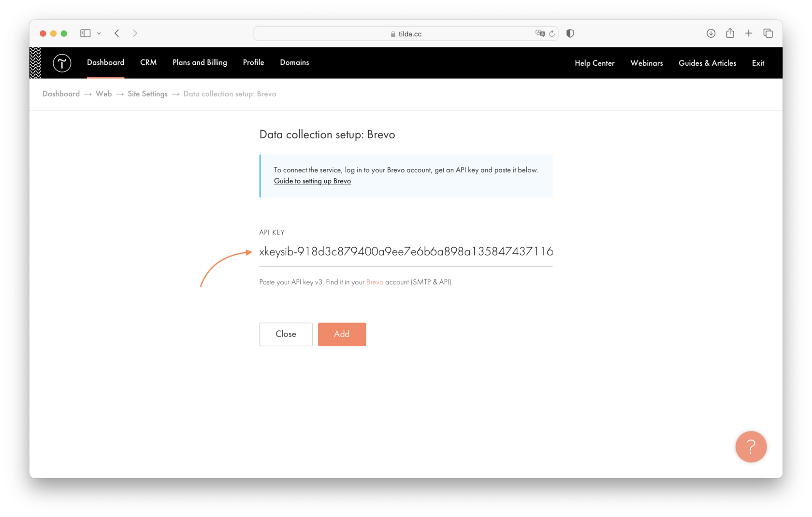Screen dimensions: 812x517
Task: Click the padlock icon beside tilda.cc
Action: [393, 34]
